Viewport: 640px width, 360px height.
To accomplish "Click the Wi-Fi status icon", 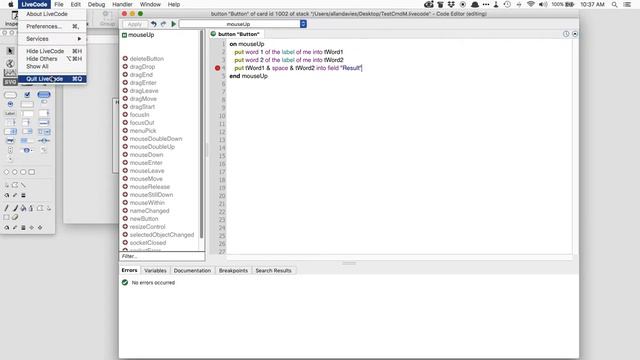I will [x=531, y=4].
